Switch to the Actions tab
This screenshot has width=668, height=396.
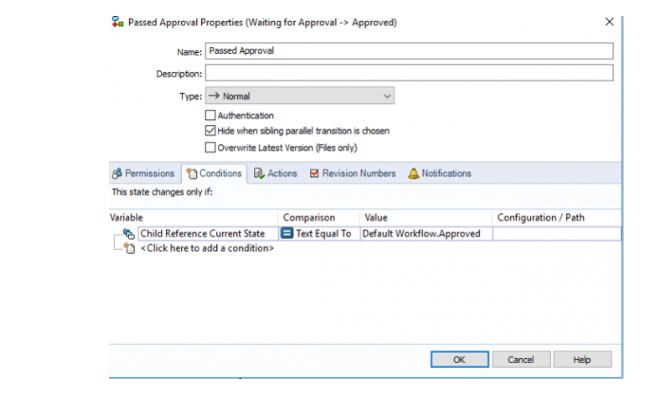tap(276, 173)
